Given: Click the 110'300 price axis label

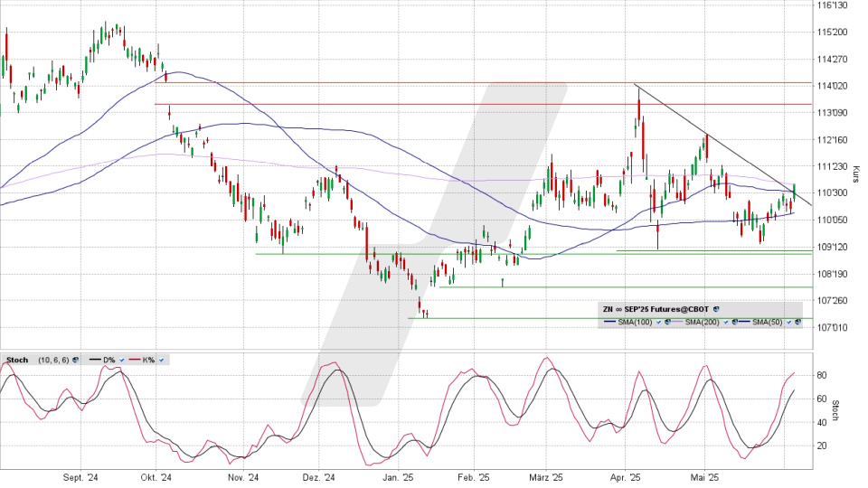Looking at the screenshot, I should point(832,193).
